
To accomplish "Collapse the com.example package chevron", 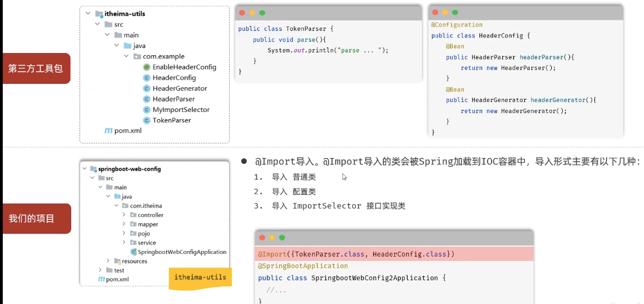I will pyautogui.click(x=126, y=56).
